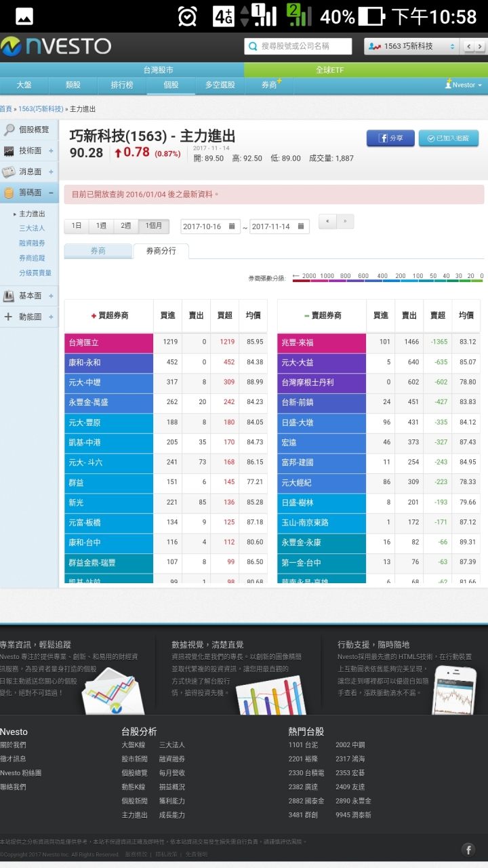Click the 台灣匯立 broker row
This screenshot has width=488, height=868.
click(x=165, y=342)
